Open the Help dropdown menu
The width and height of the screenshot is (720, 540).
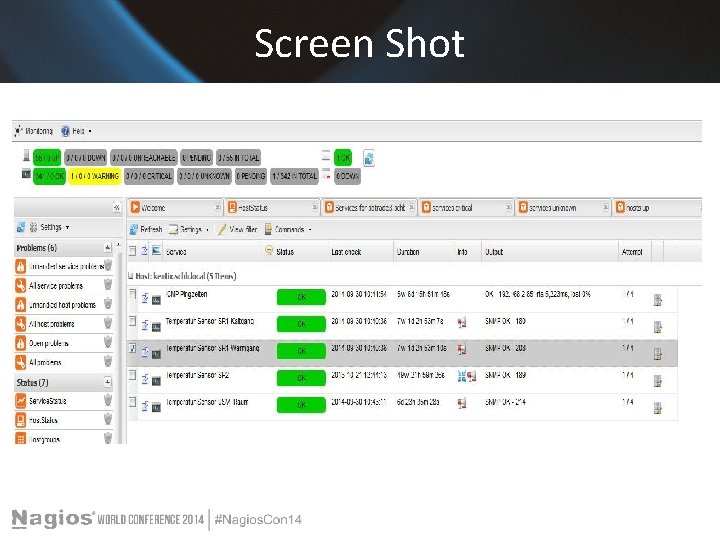(77, 131)
